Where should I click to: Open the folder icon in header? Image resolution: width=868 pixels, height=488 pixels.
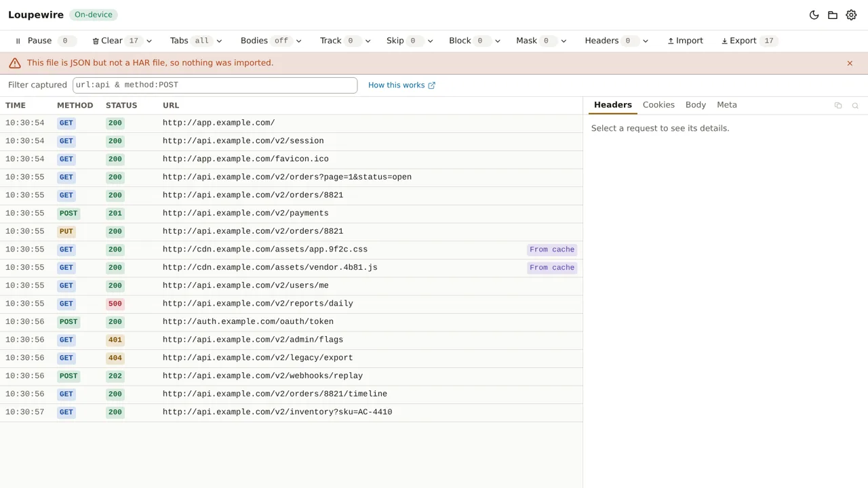[833, 15]
